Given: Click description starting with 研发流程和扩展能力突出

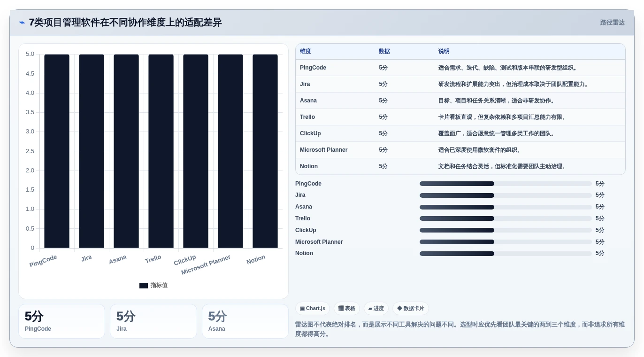Looking at the screenshot, I should point(514,84).
